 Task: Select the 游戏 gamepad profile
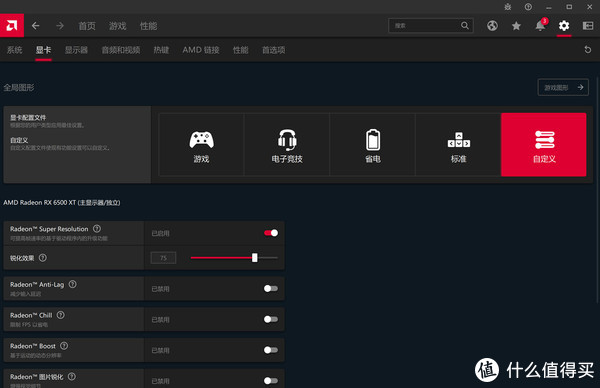coord(201,145)
